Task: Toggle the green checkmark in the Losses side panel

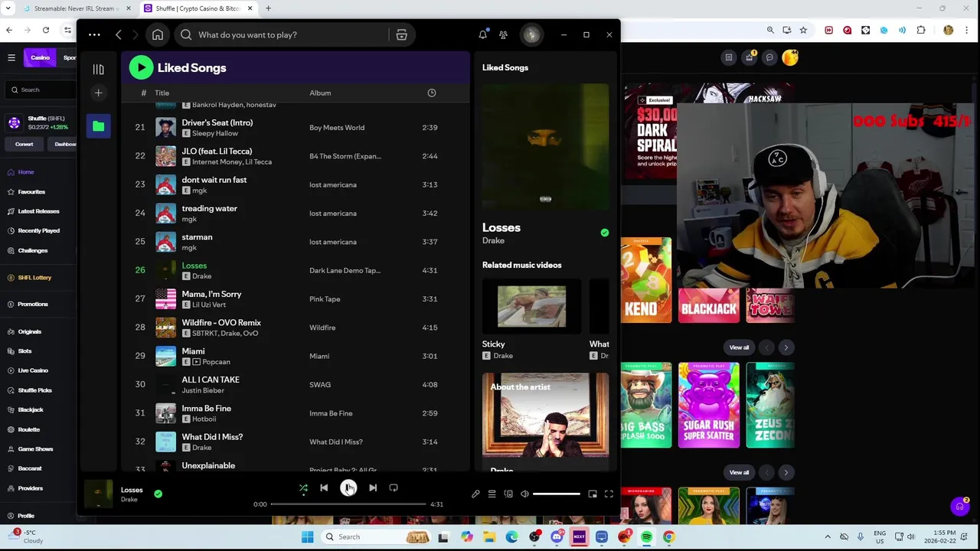Action: click(605, 233)
